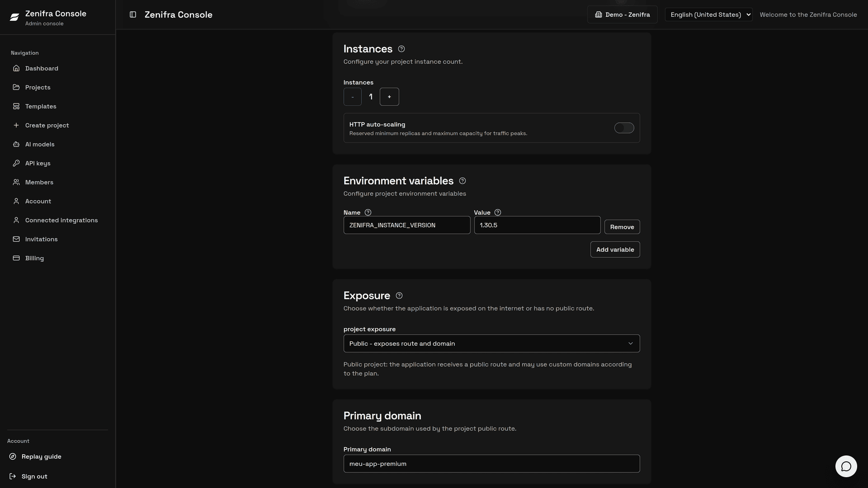Image resolution: width=868 pixels, height=488 pixels.
Task: Open Connected integrations page
Action: click(x=57, y=220)
